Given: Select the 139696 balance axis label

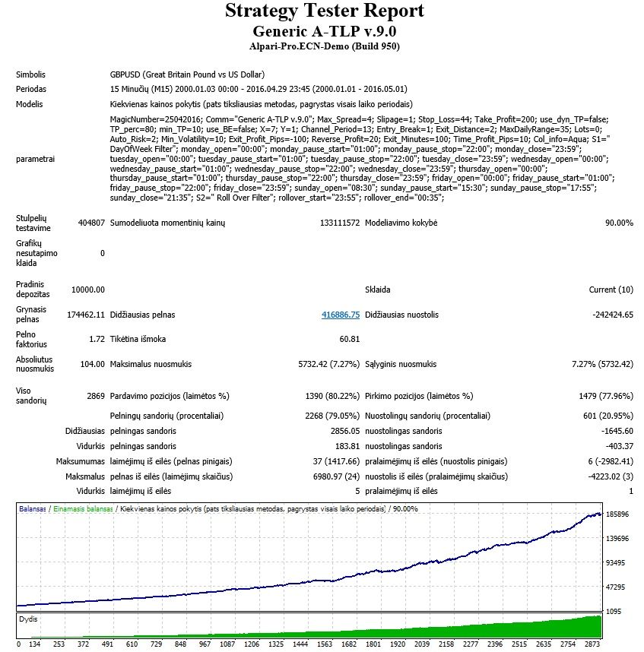Looking at the screenshot, I should tap(617, 539).
